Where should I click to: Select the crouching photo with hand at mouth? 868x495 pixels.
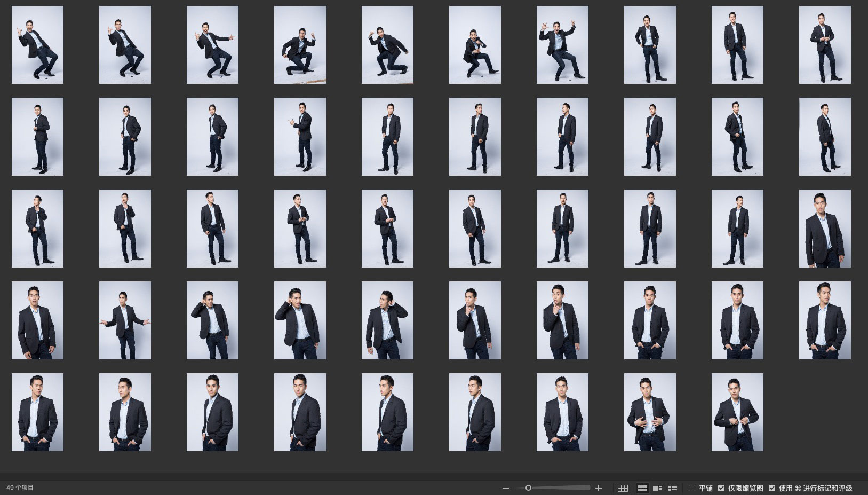click(475, 45)
